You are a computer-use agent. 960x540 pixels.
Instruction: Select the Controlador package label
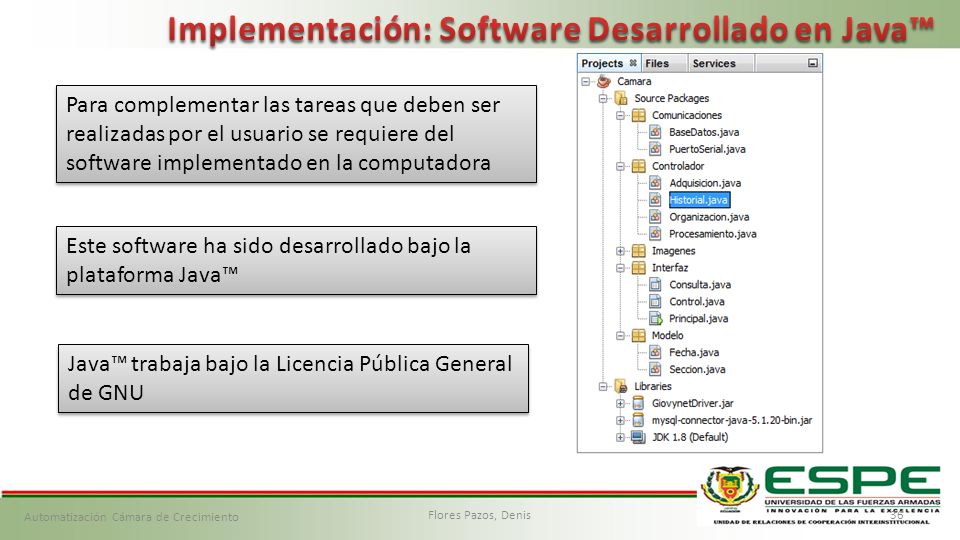pos(678,166)
